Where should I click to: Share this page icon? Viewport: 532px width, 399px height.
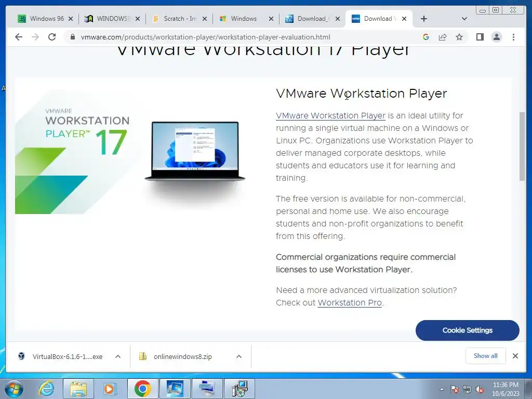(443, 37)
